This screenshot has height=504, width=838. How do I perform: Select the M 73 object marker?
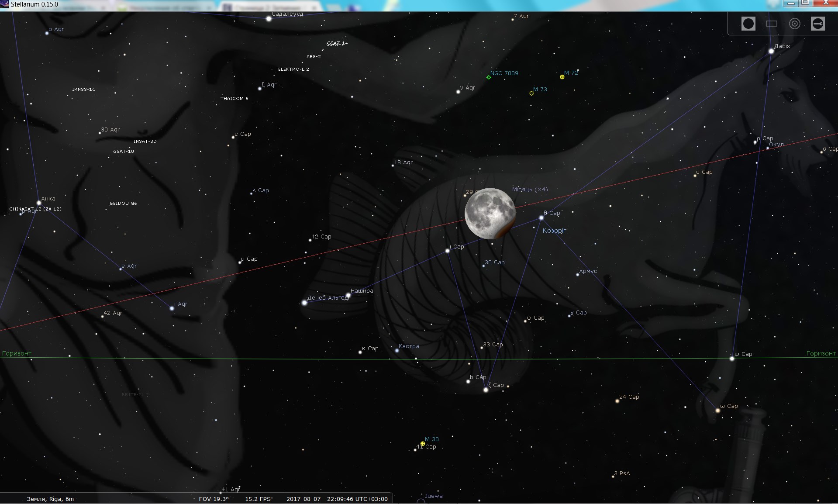tap(531, 93)
